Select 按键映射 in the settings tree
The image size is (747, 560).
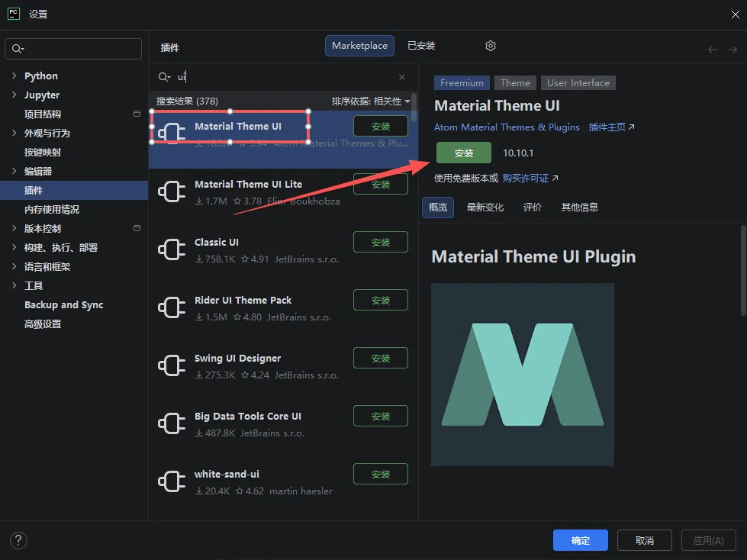(43, 153)
